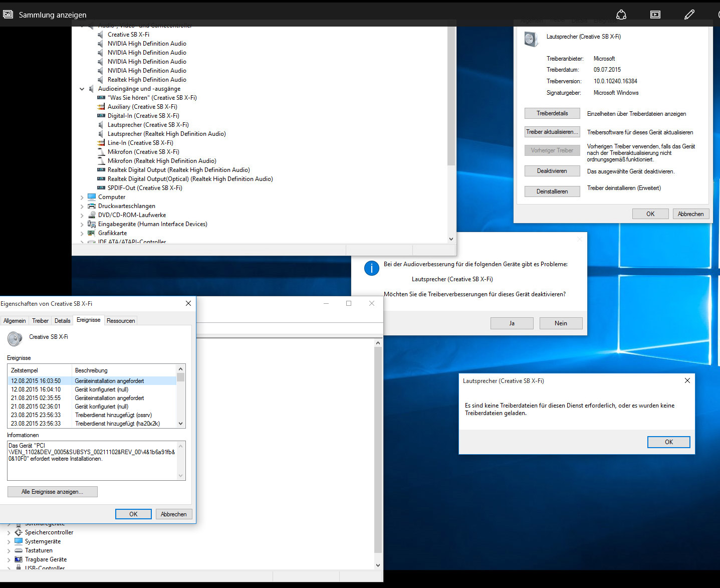The width and height of the screenshot is (720, 588).
Task: Click device manager scrollbar down arrow
Action: (x=451, y=239)
